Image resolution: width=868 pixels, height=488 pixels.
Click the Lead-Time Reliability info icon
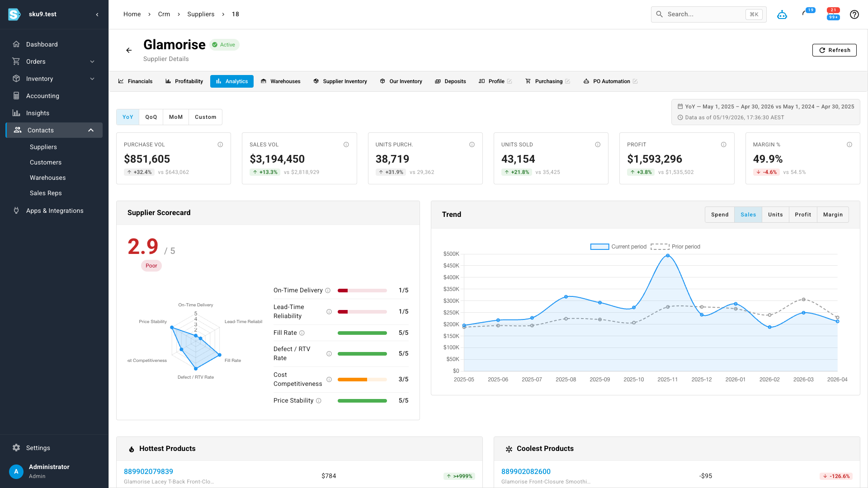(x=329, y=312)
